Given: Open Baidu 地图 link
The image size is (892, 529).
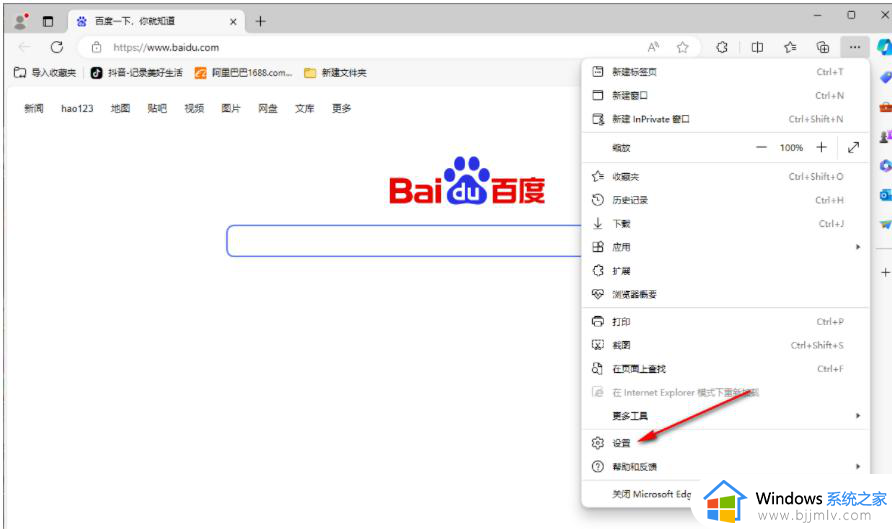Looking at the screenshot, I should pos(121,108).
